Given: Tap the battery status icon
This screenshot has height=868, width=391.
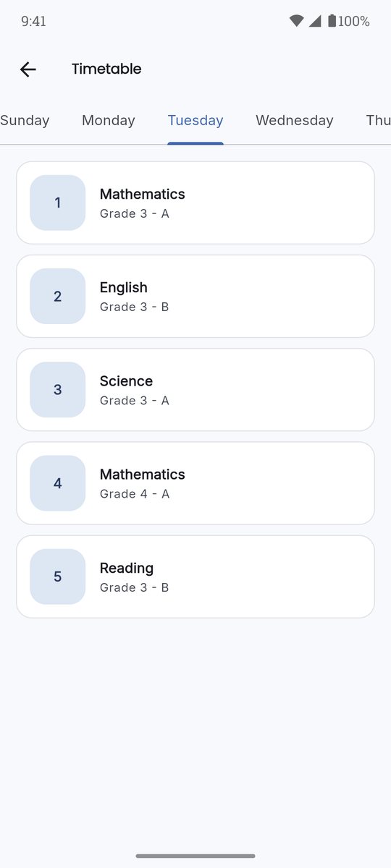Looking at the screenshot, I should click(x=332, y=21).
